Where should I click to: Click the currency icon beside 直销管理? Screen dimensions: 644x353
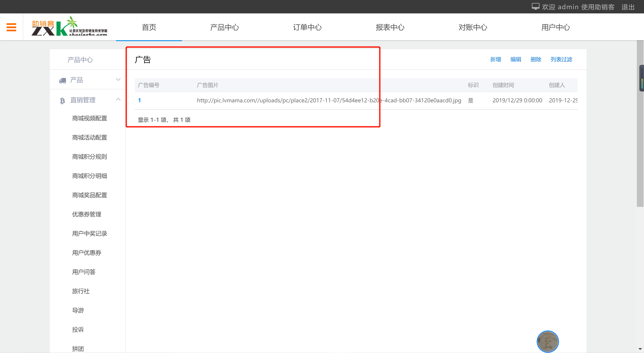(x=62, y=100)
